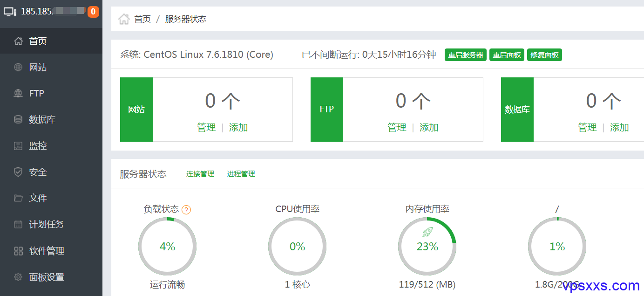Open the 面板设置 gear icon
The height and width of the screenshot is (296, 644).
coord(18,277)
